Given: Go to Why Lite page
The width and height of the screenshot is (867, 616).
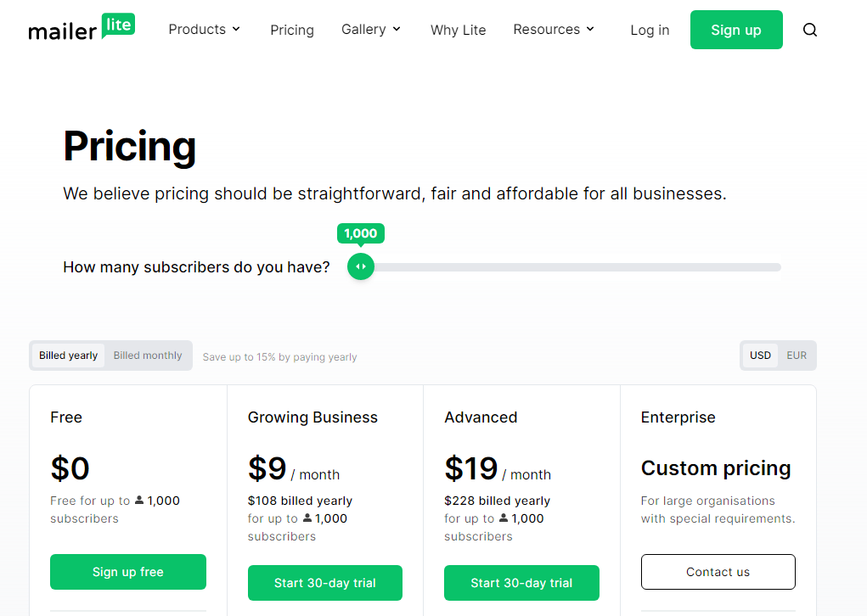Looking at the screenshot, I should [458, 30].
